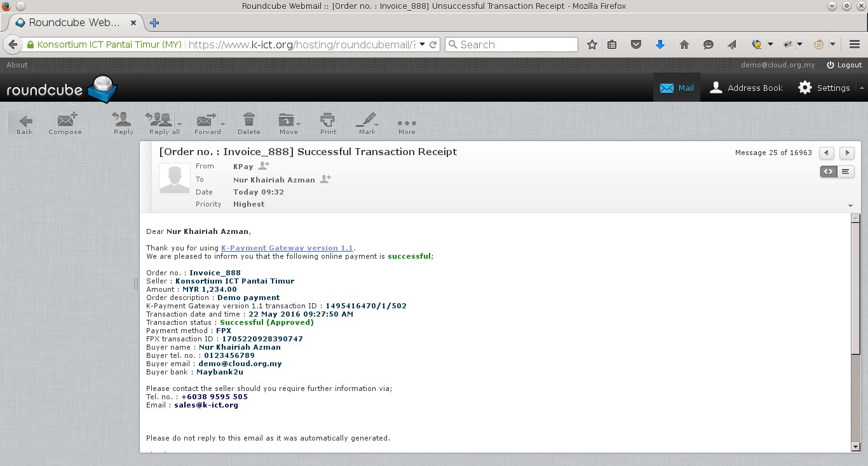Click the paper plane send icon

tap(732, 45)
